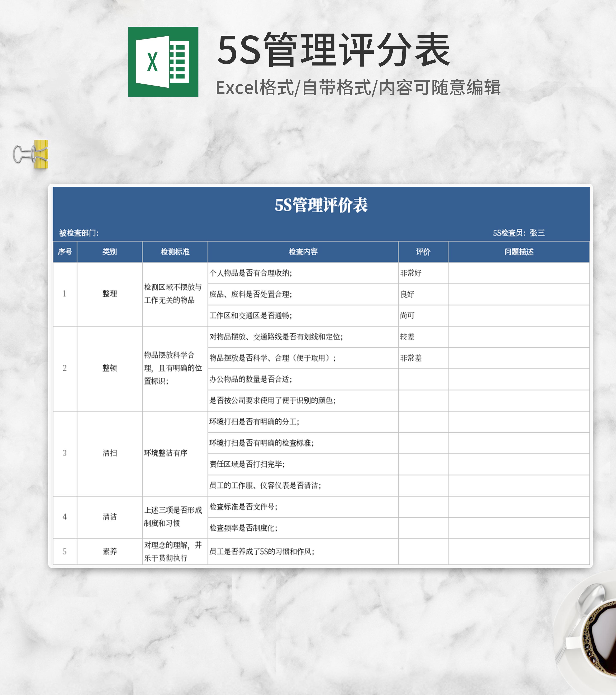Viewport: 616px width, 695px height.
Task: Select the 良好 evaluation cell
Action: (407, 294)
